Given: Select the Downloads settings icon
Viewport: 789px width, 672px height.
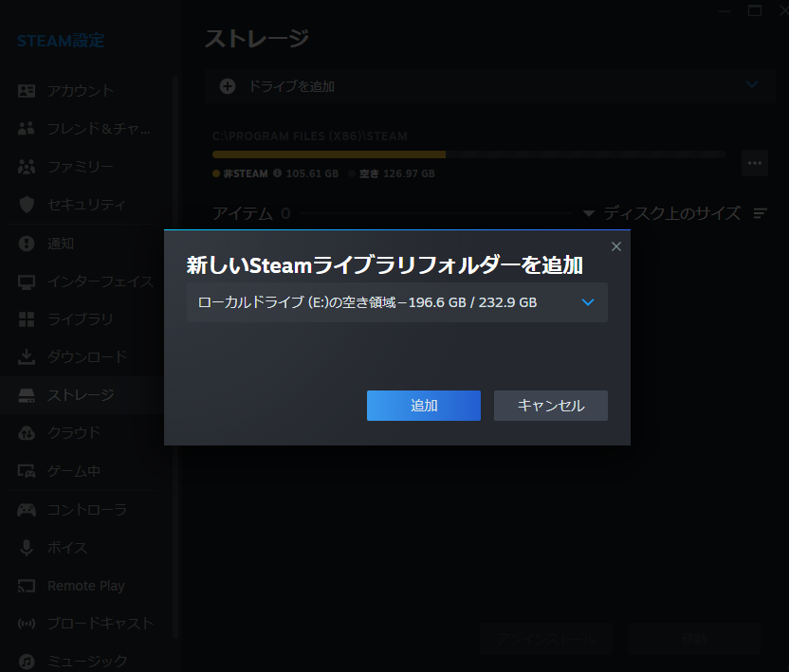Looking at the screenshot, I should click(27, 357).
